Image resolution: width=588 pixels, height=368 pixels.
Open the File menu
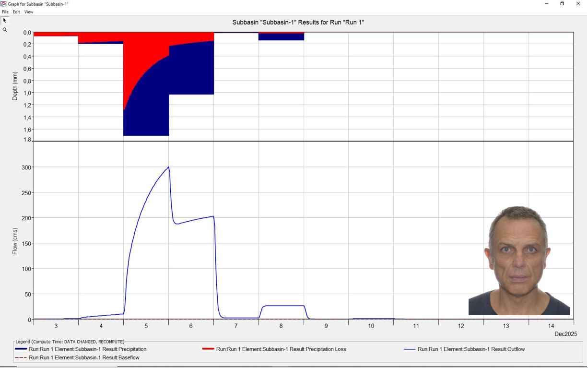(x=5, y=12)
